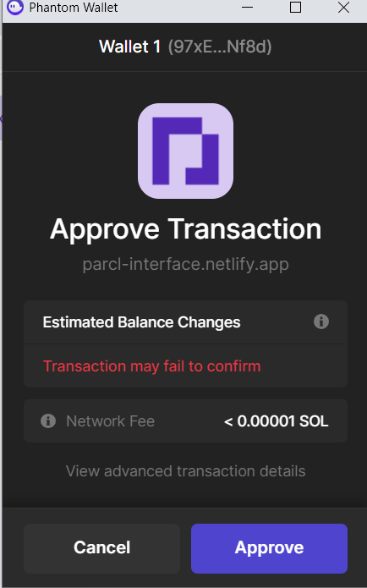Click the wallet address 97xE...Nf8d

coord(220,47)
